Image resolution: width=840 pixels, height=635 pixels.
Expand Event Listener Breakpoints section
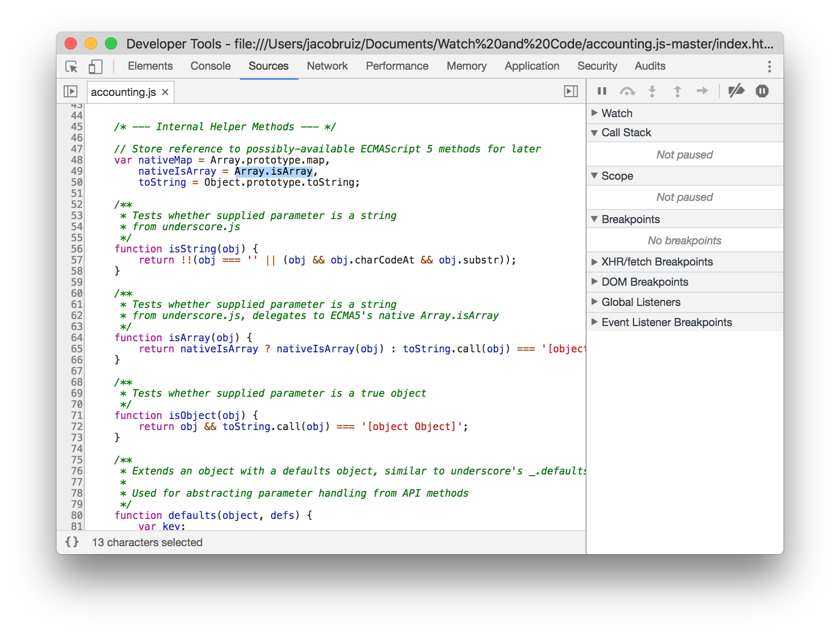click(685, 323)
